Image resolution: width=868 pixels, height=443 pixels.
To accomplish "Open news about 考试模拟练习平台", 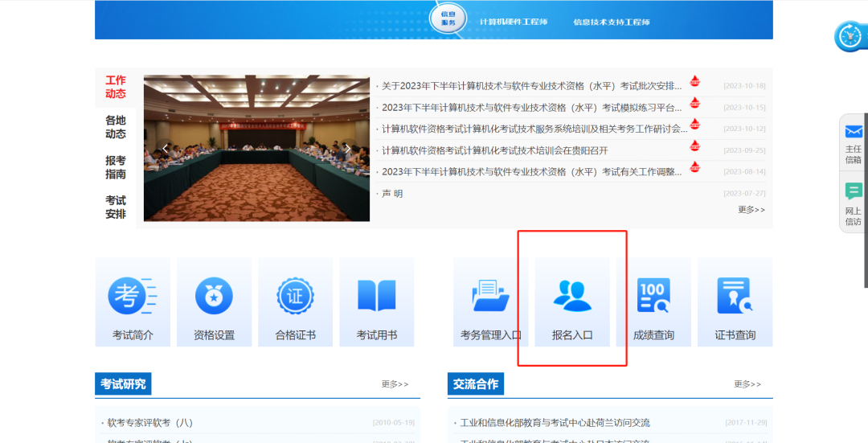I will click(531, 108).
